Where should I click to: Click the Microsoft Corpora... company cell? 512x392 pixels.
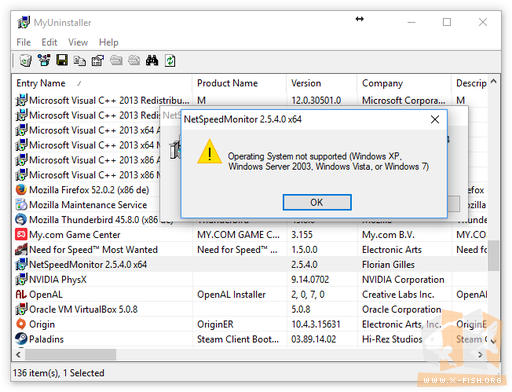click(x=404, y=100)
